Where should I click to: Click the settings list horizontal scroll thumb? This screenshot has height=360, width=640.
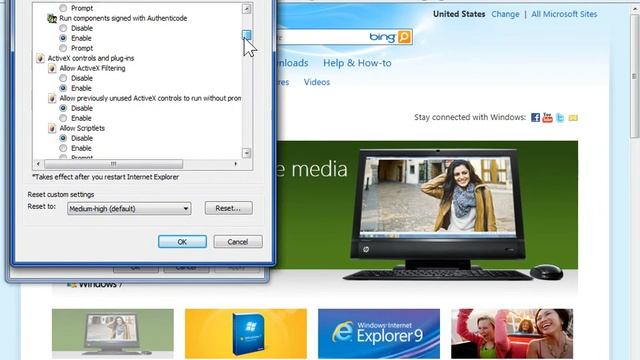[113, 164]
